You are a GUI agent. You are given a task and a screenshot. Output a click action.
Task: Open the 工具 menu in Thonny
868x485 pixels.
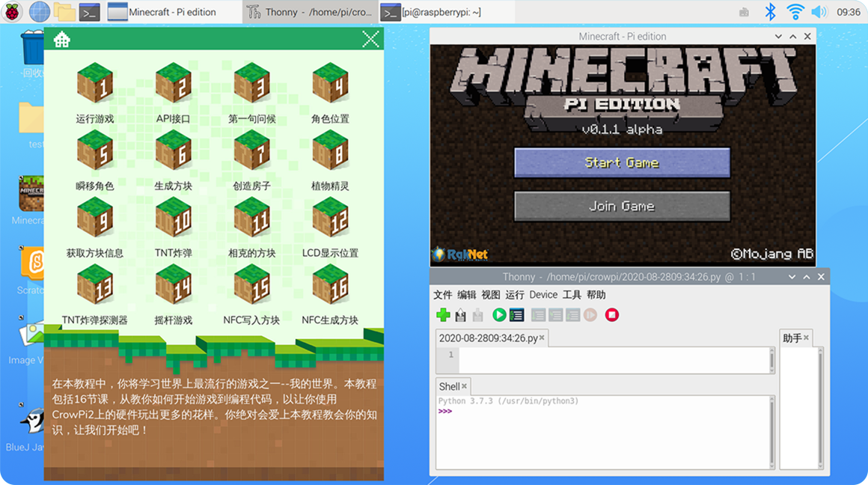[x=572, y=295]
